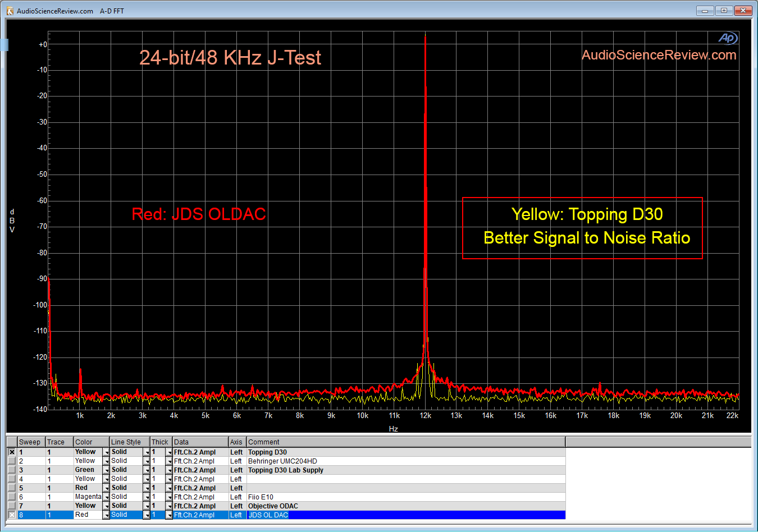Enable the Objective ODAC sweep checkbox
This screenshot has width=758, height=532.
[12, 506]
